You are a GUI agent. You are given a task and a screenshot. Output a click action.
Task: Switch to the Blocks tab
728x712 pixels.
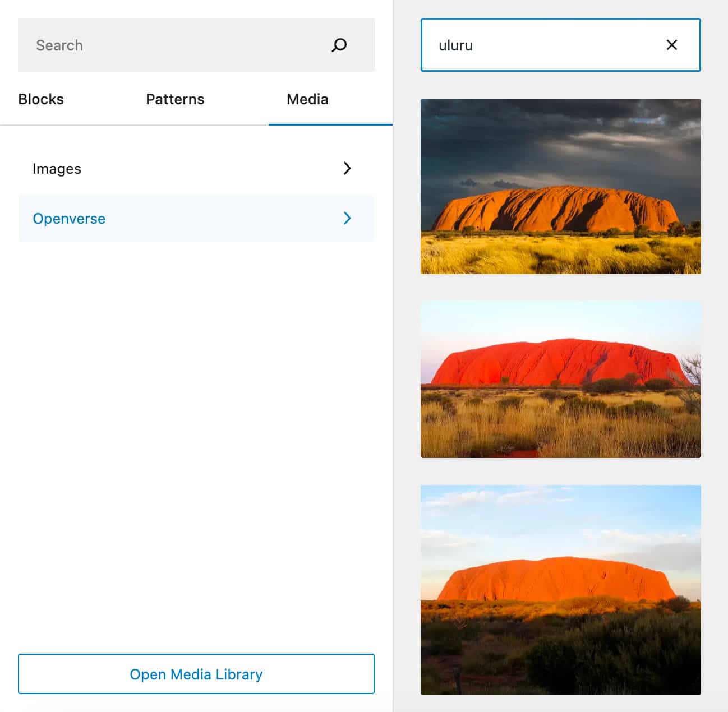tap(41, 99)
